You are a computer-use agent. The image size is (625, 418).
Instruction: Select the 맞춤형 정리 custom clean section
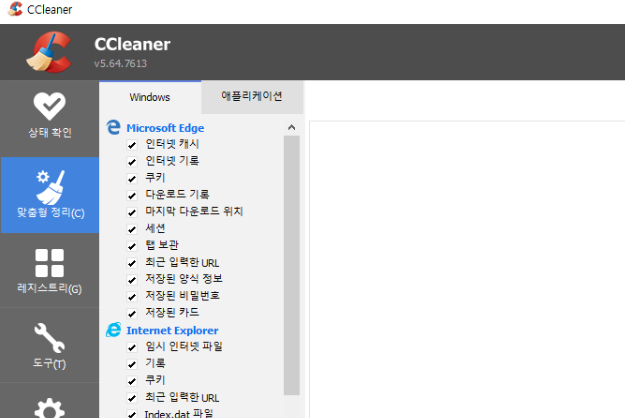click(50, 195)
